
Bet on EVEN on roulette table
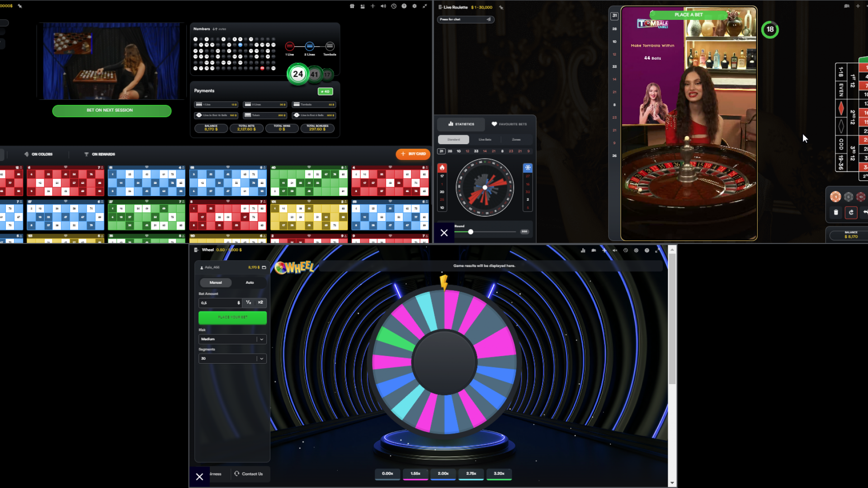tap(841, 90)
